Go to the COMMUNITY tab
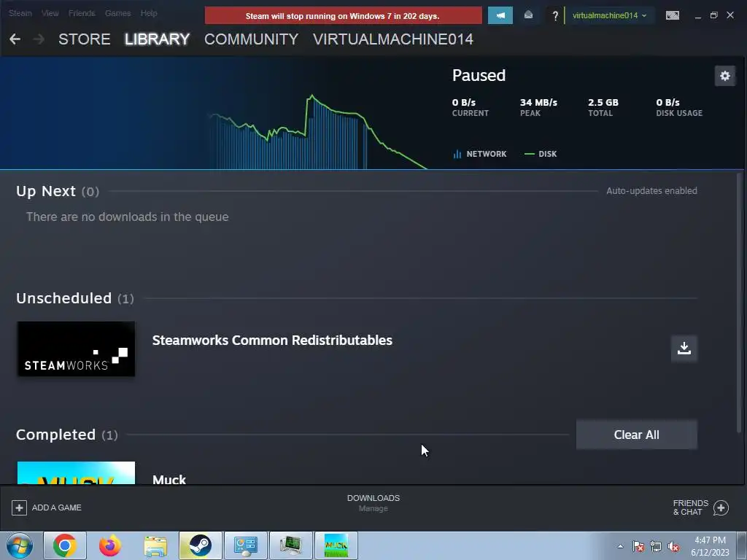Image resolution: width=747 pixels, height=560 pixels. 251,39
